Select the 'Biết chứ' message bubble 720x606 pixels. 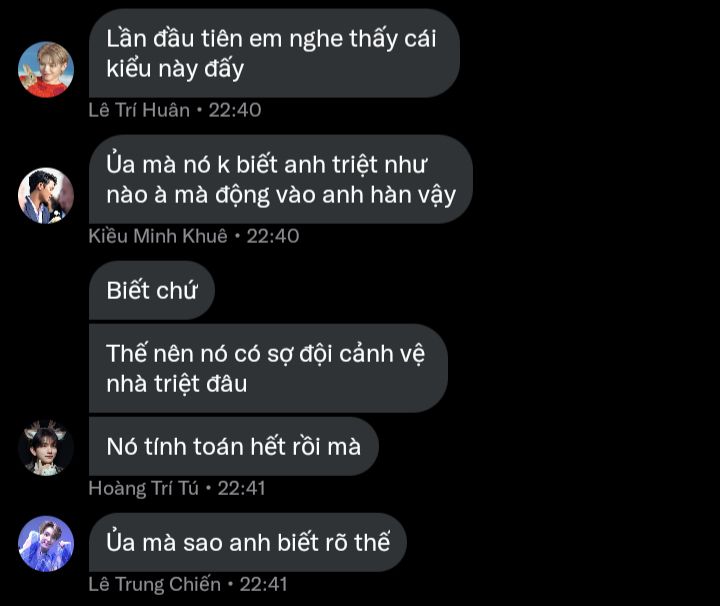point(152,290)
